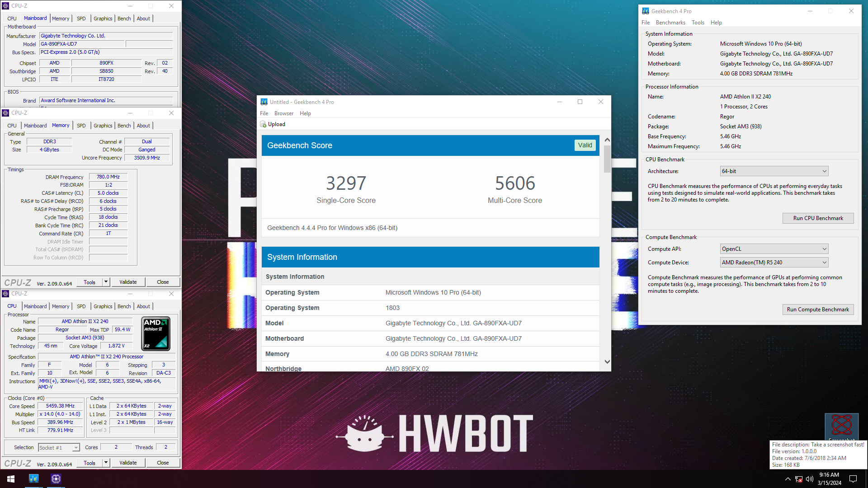Click the Geekbench results scrollbar thumb
The height and width of the screenshot is (488, 868).
(x=607, y=159)
